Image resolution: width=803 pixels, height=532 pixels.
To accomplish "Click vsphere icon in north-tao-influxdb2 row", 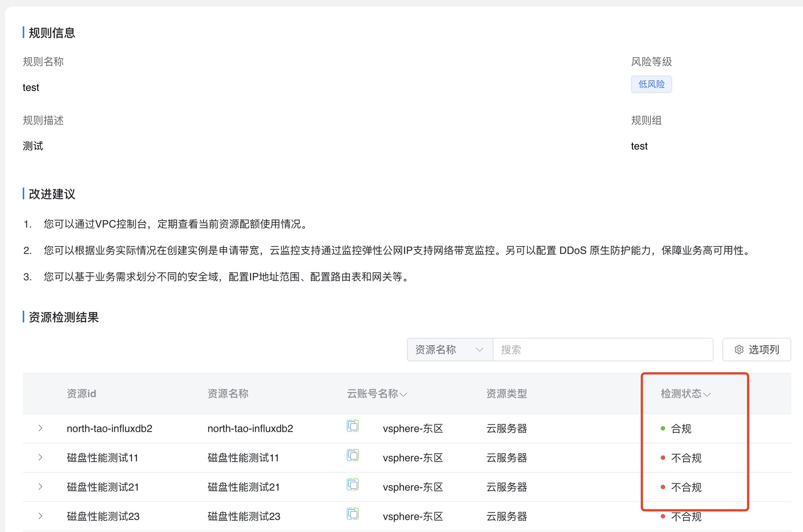I will [x=352, y=426].
